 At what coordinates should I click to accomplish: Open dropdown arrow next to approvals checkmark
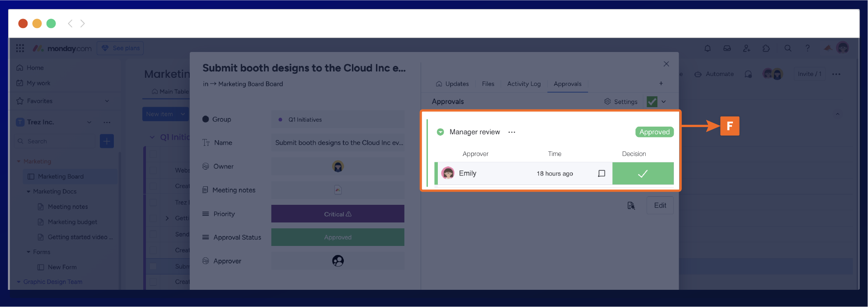(664, 102)
